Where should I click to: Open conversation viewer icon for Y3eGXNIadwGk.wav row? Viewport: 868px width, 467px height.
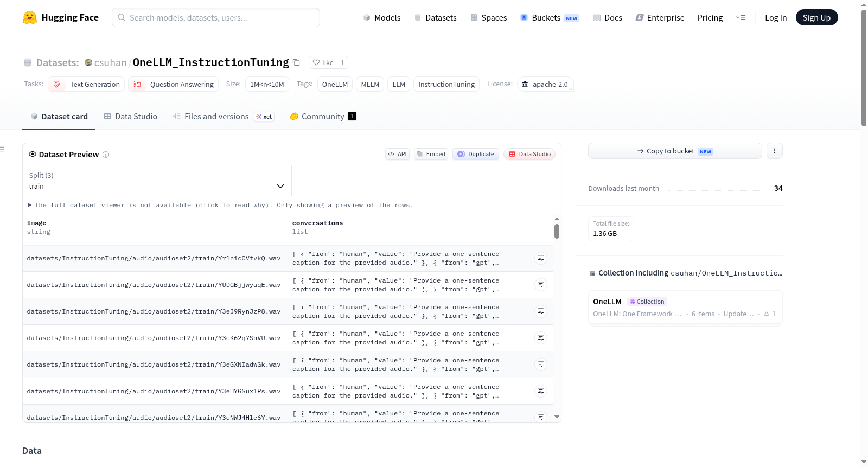[x=541, y=364]
